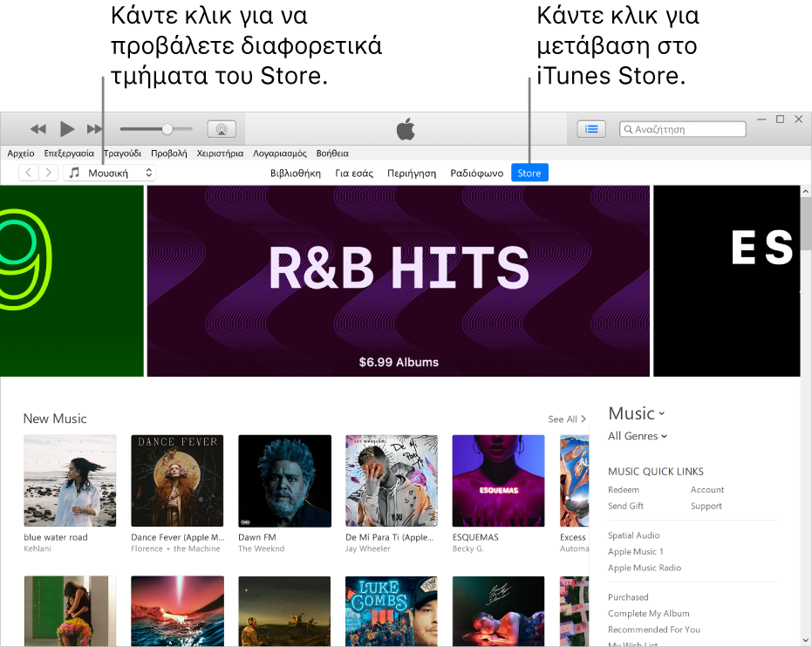Click the next track fast-forward icon
812x647 pixels.
tap(95, 128)
